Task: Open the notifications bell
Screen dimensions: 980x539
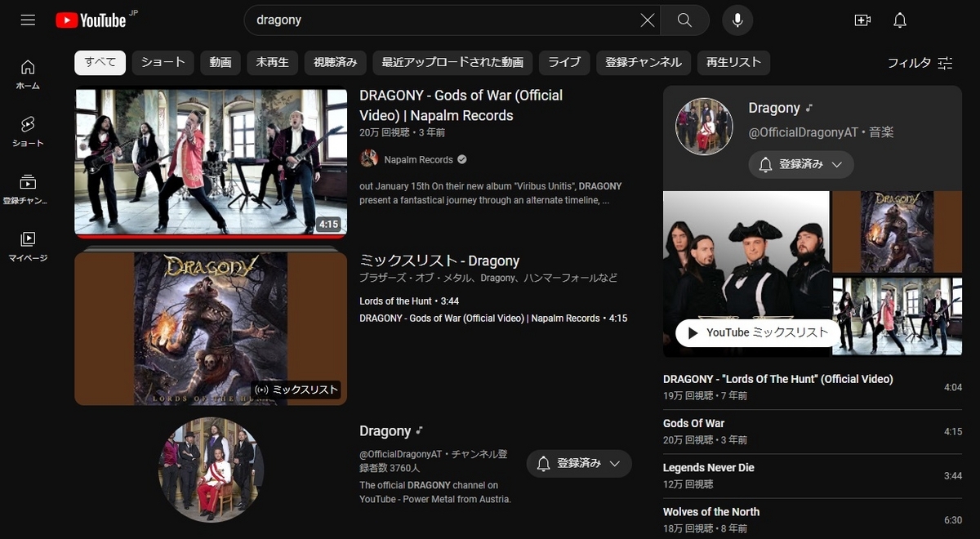Action: (900, 20)
